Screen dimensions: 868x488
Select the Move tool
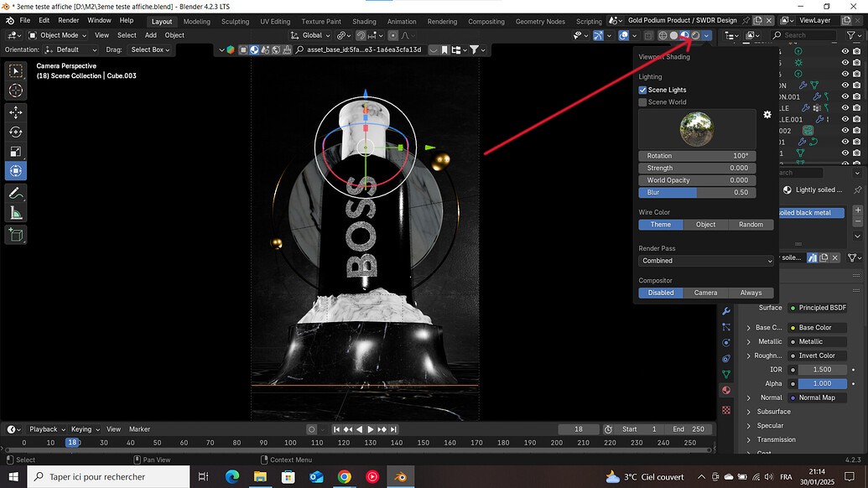pos(15,112)
